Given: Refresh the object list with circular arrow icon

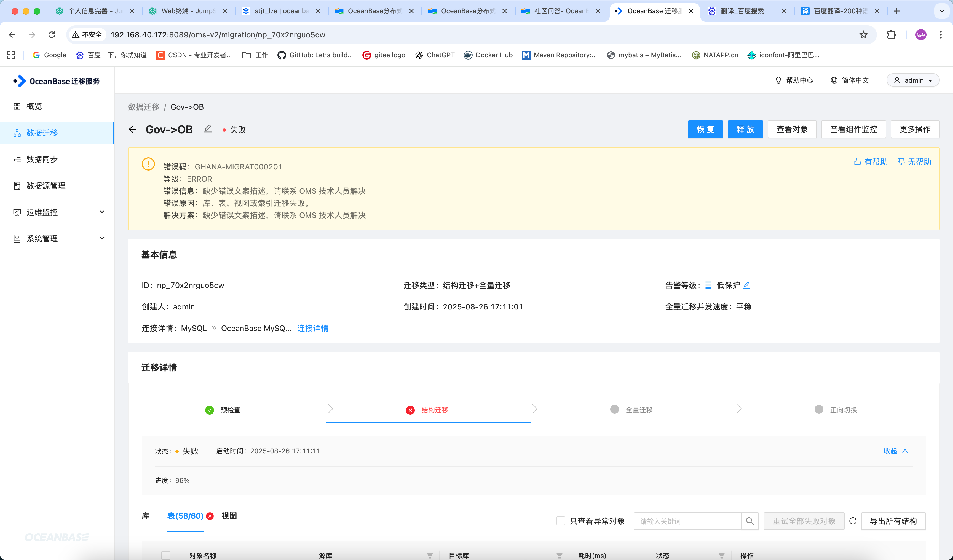Looking at the screenshot, I should pos(853,521).
